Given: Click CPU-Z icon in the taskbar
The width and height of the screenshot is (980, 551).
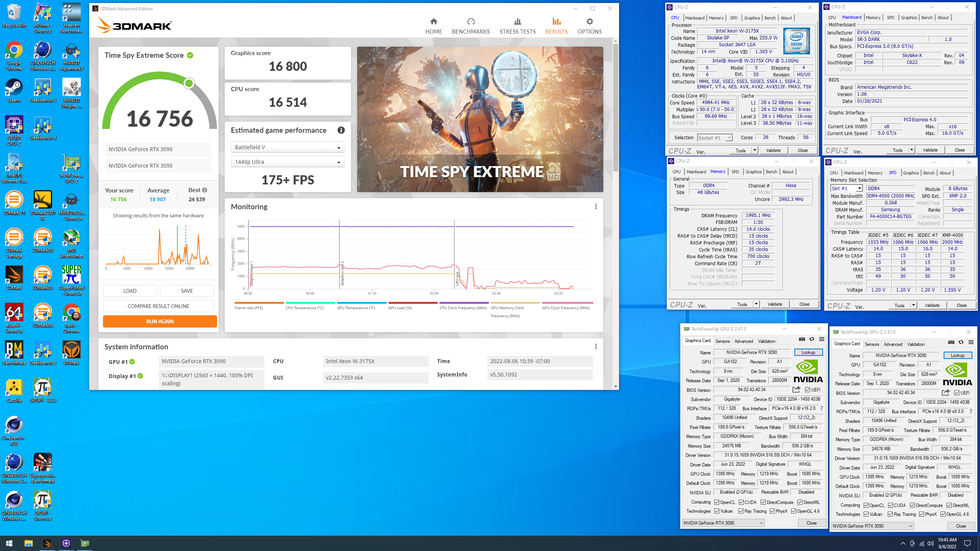Looking at the screenshot, I should pyautogui.click(x=66, y=543).
